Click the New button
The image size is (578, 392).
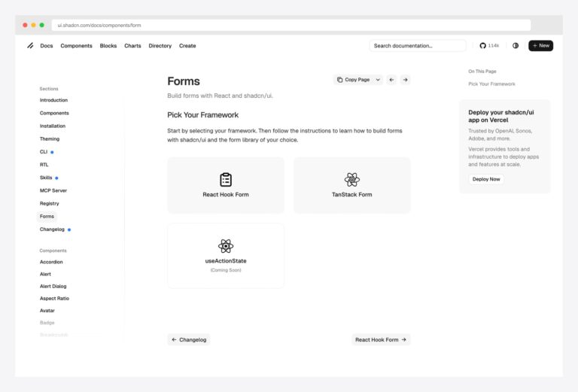point(540,46)
